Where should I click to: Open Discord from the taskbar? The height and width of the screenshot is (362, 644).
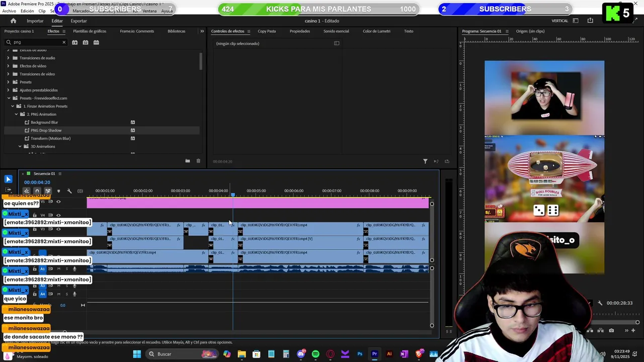click(x=301, y=354)
